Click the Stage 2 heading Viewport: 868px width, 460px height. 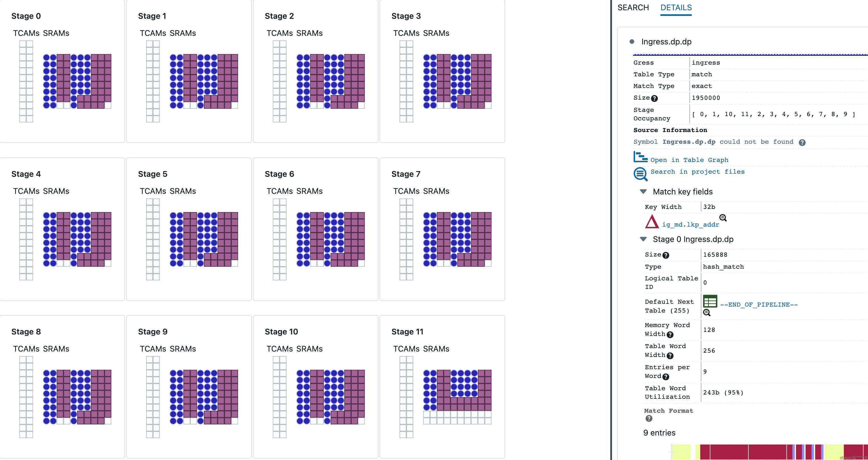(279, 16)
